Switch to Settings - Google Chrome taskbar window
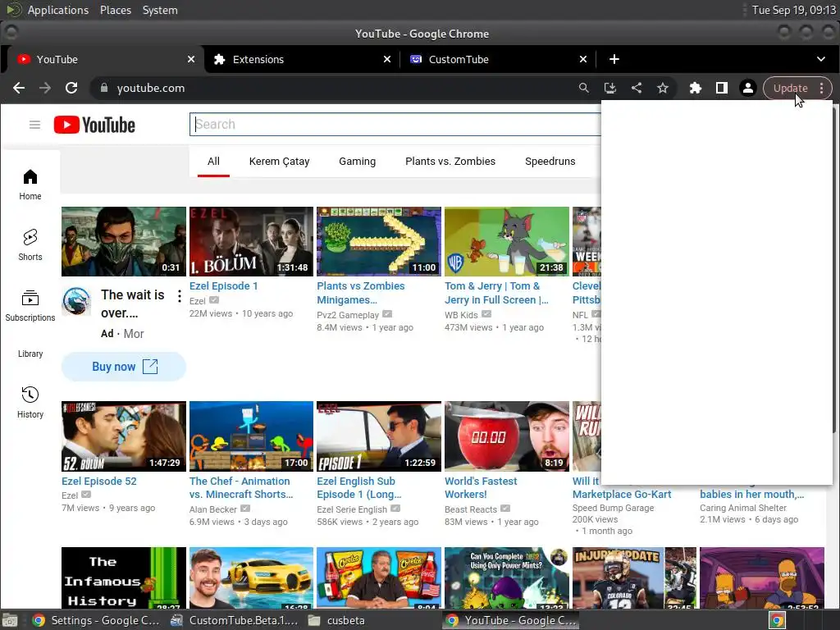 (x=97, y=620)
